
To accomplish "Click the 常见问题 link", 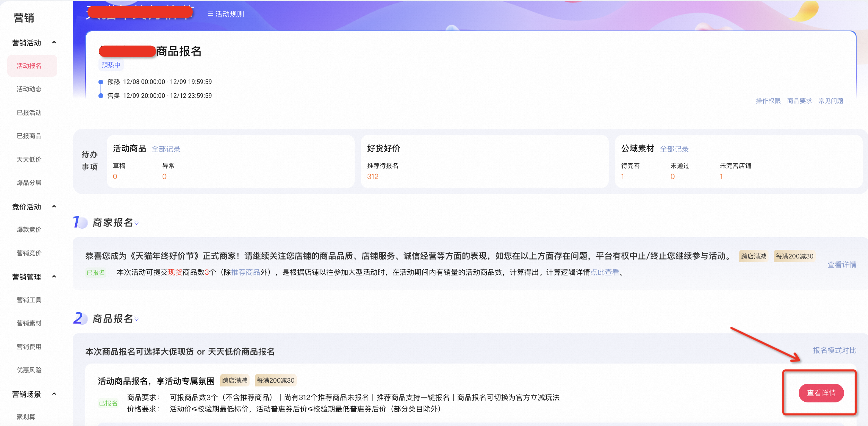I will 831,101.
